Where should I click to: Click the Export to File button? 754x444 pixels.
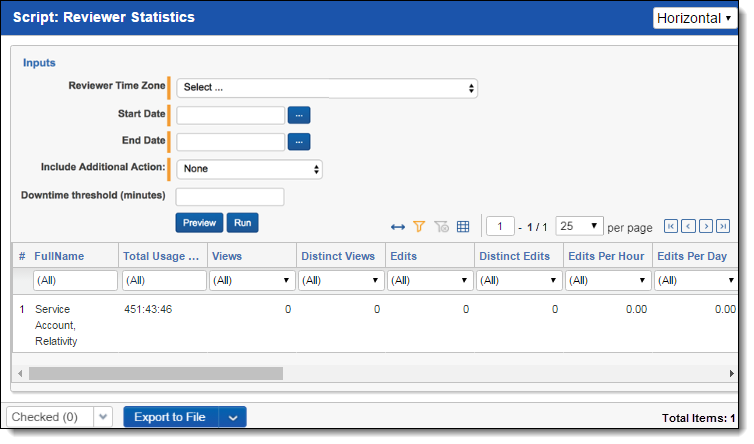[170, 417]
